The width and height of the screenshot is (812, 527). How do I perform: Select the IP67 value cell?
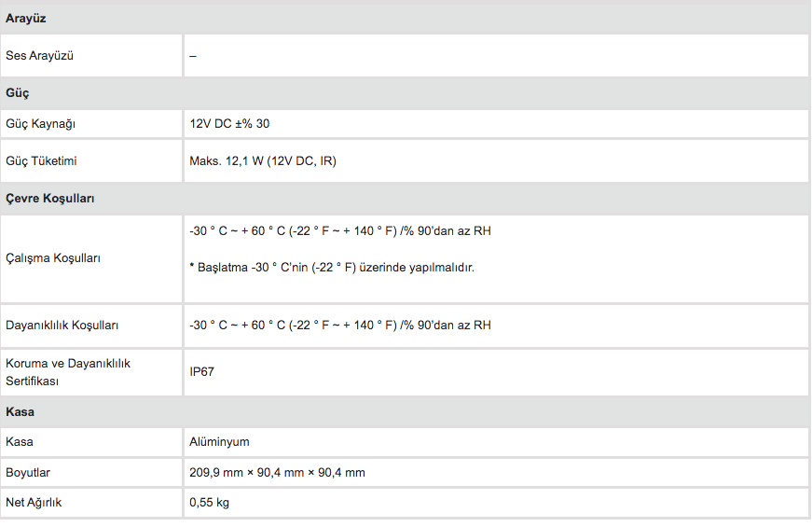click(x=201, y=372)
